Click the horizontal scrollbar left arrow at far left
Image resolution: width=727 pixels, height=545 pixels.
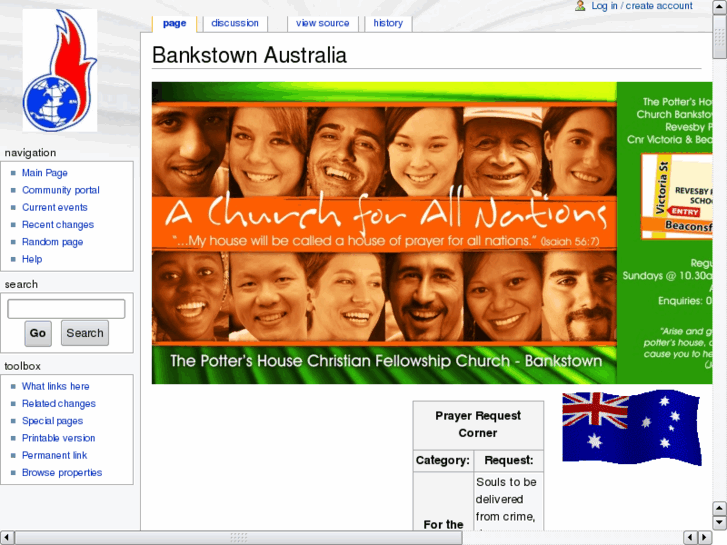pos(6,538)
